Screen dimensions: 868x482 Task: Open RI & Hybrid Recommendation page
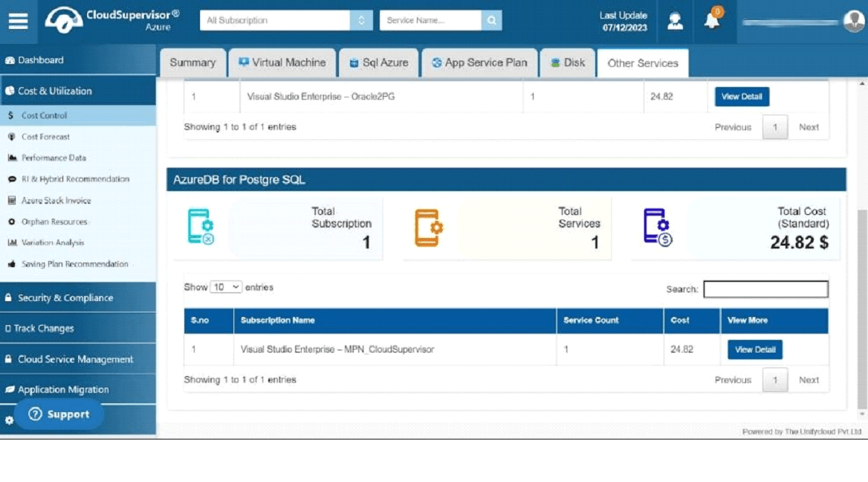click(x=78, y=179)
